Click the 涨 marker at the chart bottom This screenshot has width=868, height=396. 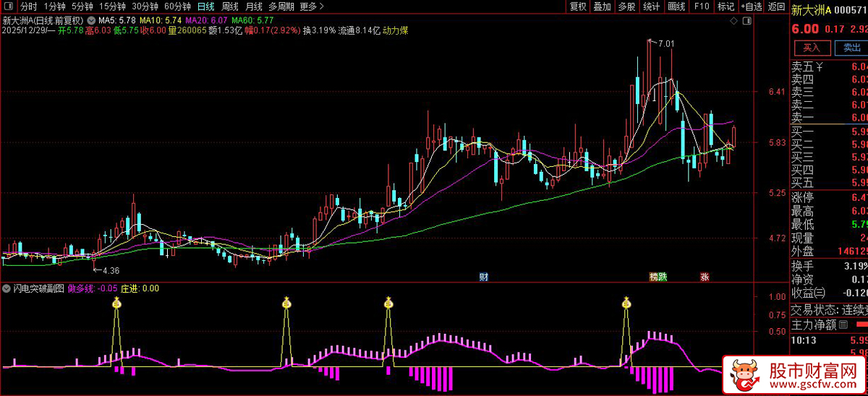pos(704,277)
